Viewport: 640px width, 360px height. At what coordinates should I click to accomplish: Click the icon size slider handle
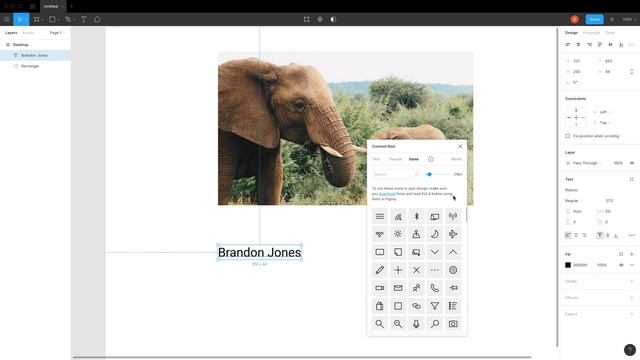pyautogui.click(x=429, y=174)
